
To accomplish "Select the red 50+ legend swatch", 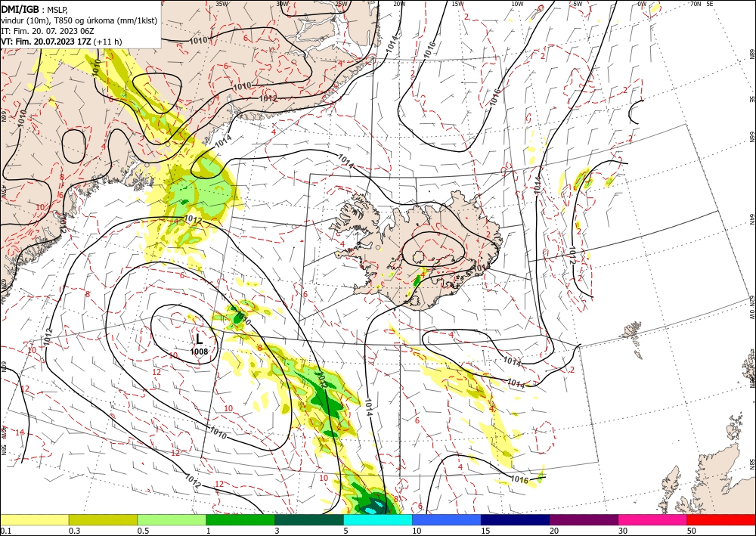I will pyautogui.click(x=721, y=519).
